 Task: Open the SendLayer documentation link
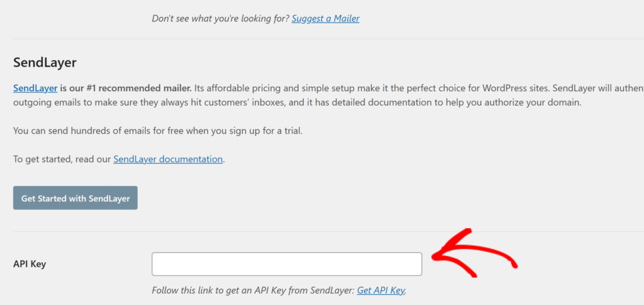168,159
